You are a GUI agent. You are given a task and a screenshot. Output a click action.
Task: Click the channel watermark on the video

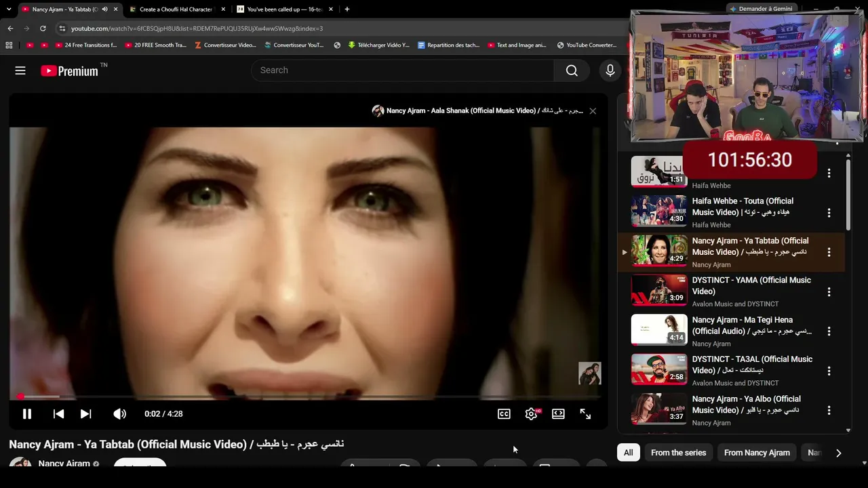point(589,373)
